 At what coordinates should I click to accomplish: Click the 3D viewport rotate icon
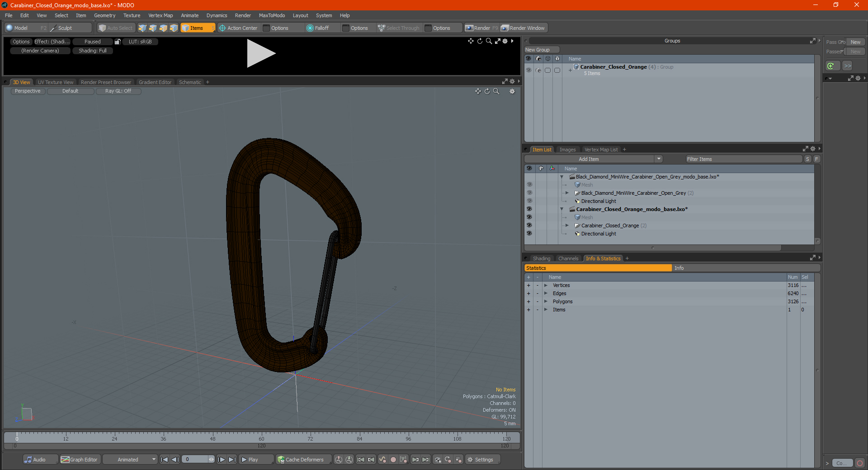487,91
